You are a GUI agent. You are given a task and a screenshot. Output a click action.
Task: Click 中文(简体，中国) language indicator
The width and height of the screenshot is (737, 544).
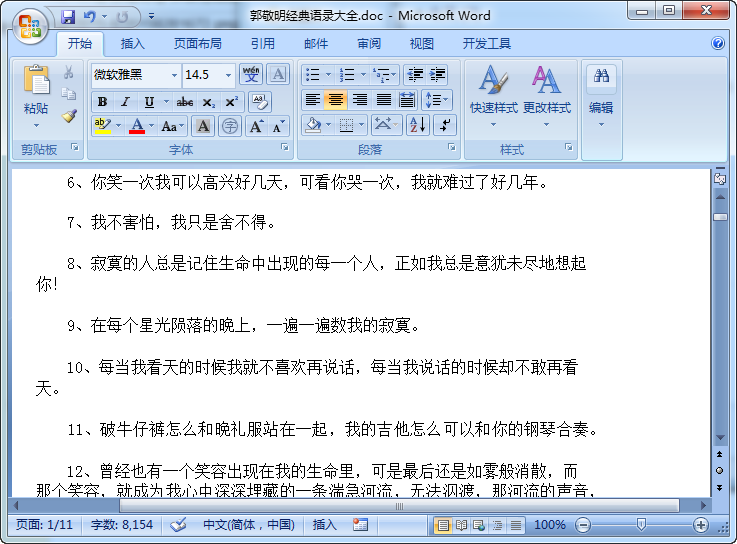(x=249, y=525)
